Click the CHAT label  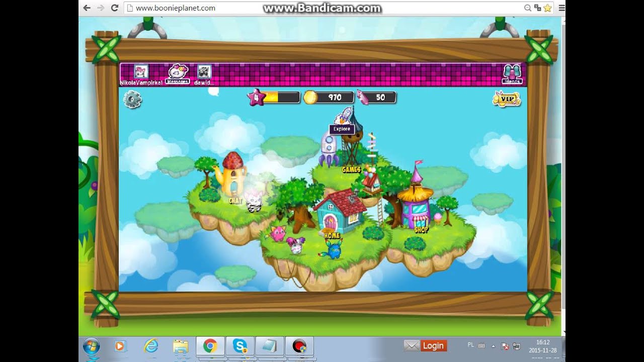coord(235,201)
